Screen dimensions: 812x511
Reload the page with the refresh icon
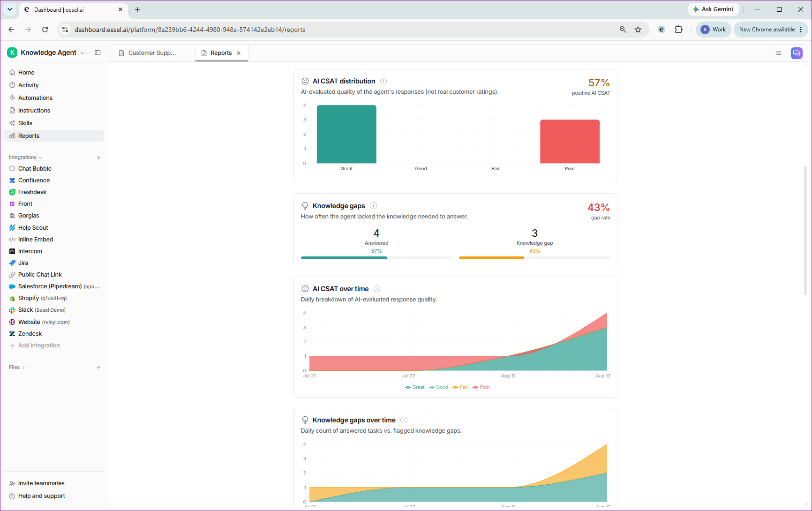[45, 30]
